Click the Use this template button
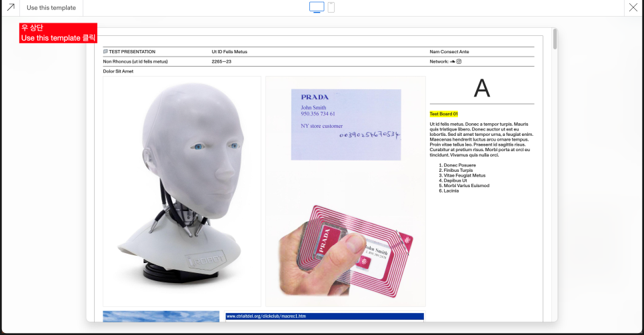The image size is (644, 335). tap(51, 8)
